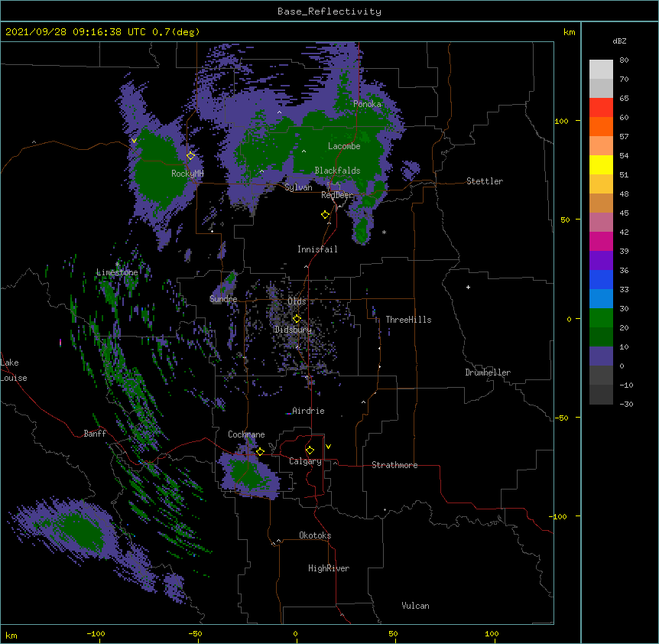
Task: Click the Innisfail city label
Action: [x=317, y=249]
